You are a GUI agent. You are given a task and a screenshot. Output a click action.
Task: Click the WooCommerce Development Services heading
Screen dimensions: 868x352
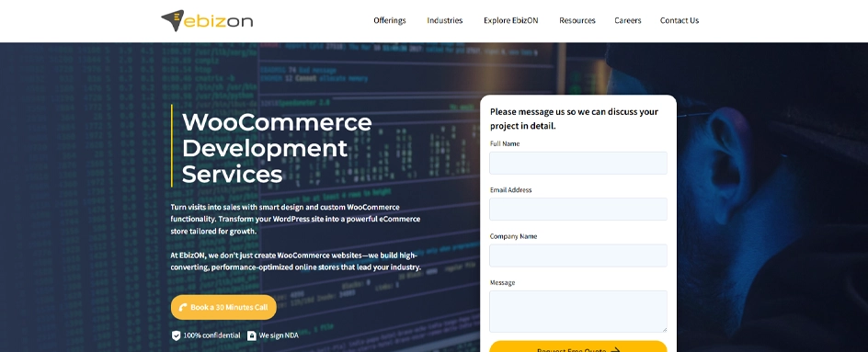pyautogui.click(x=277, y=148)
